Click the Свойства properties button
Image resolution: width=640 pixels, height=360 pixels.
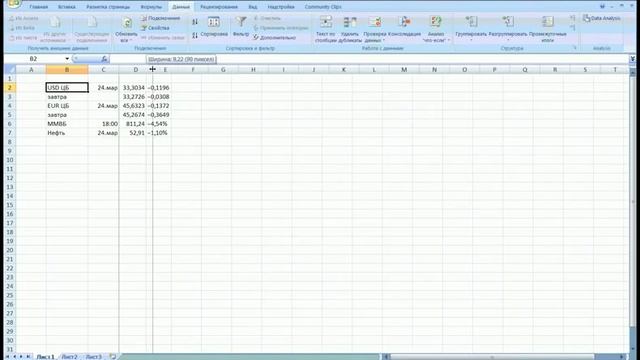pyautogui.click(x=155, y=28)
